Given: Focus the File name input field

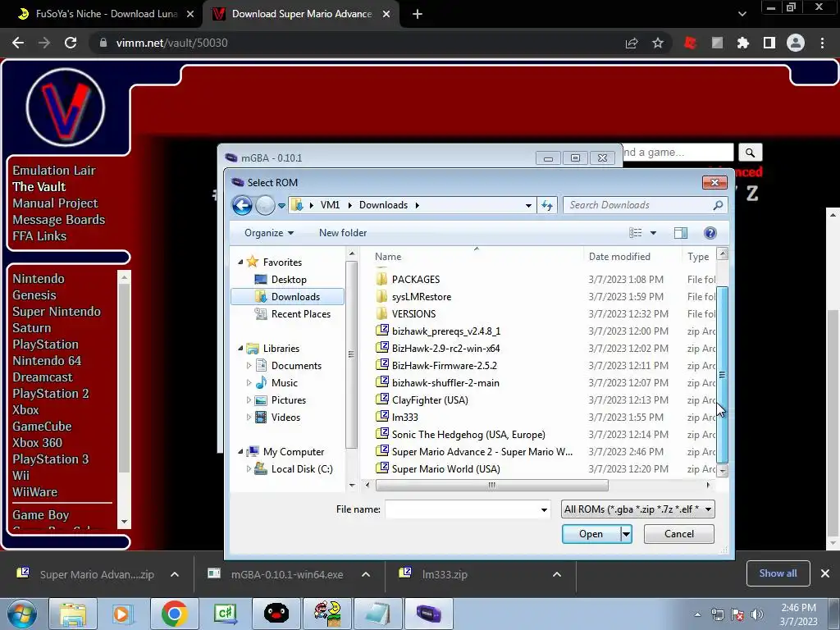Looking at the screenshot, I should click(x=462, y=509).
